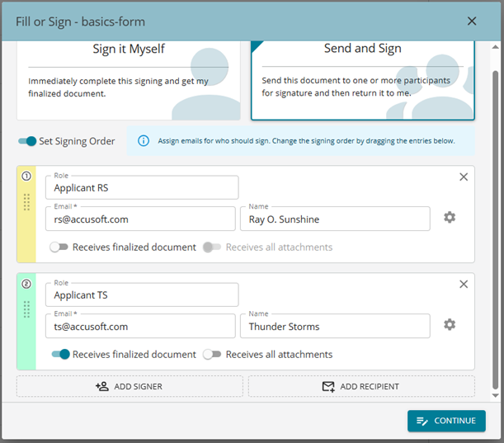The width and height of the screenshot is (504, 443).
Task: Open settings gear for Thunder Storms
Action: tap(450, 325)
